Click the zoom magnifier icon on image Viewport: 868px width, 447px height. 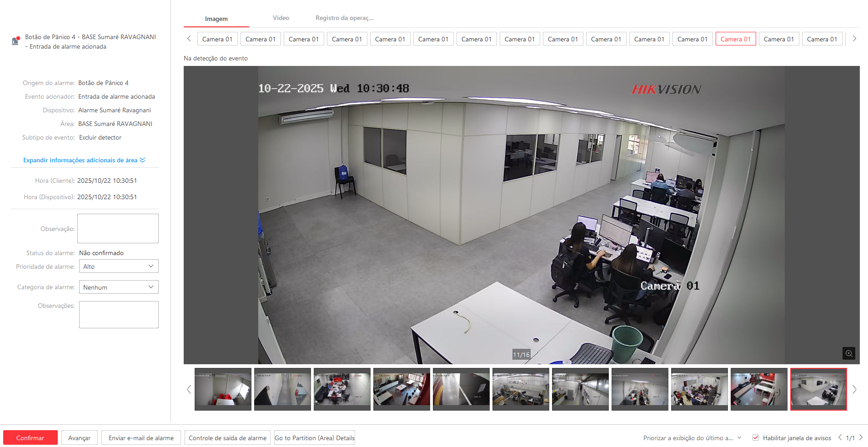point(848,353)
